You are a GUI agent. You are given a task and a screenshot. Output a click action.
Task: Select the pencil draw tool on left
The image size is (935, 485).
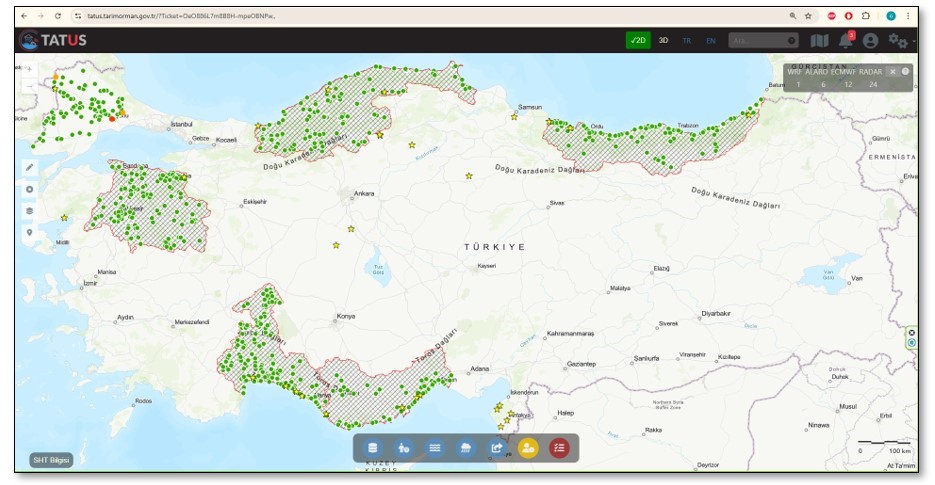click(30, 167)
